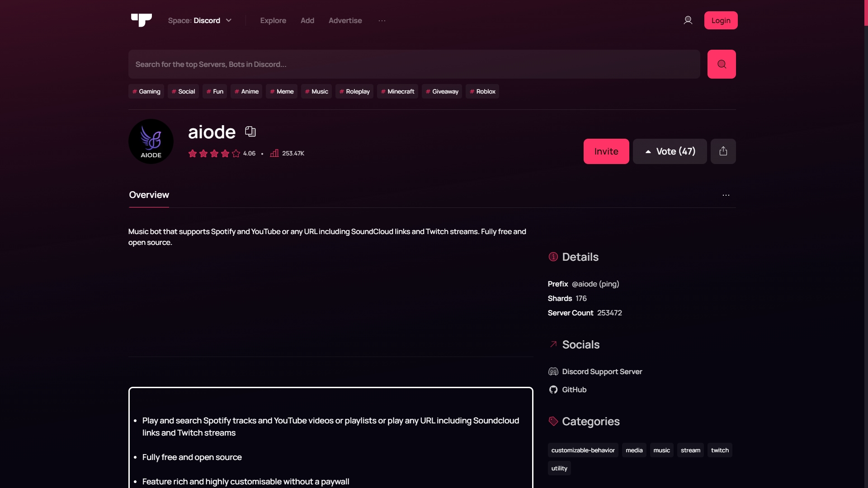Open the Overview section ellipsis menu

pos(726,195)
